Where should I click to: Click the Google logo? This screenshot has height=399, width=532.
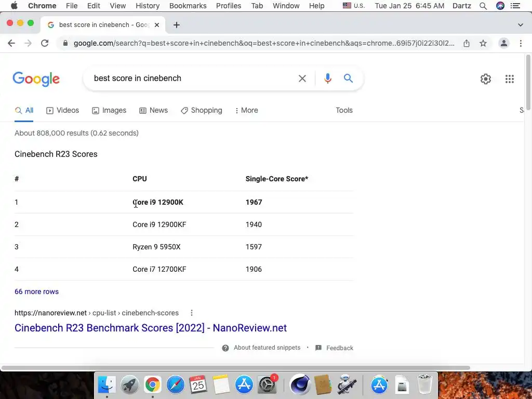pyautogui.click(x=36, y=79)
